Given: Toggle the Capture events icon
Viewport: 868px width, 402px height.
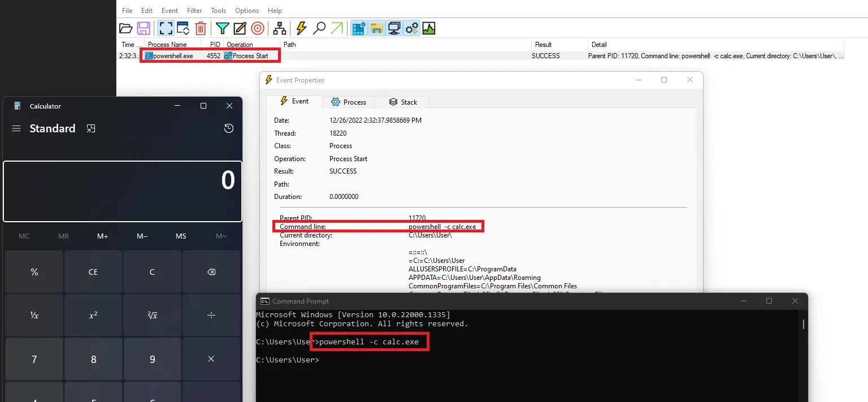Looking at the screenshot, I should click(166, 28).
